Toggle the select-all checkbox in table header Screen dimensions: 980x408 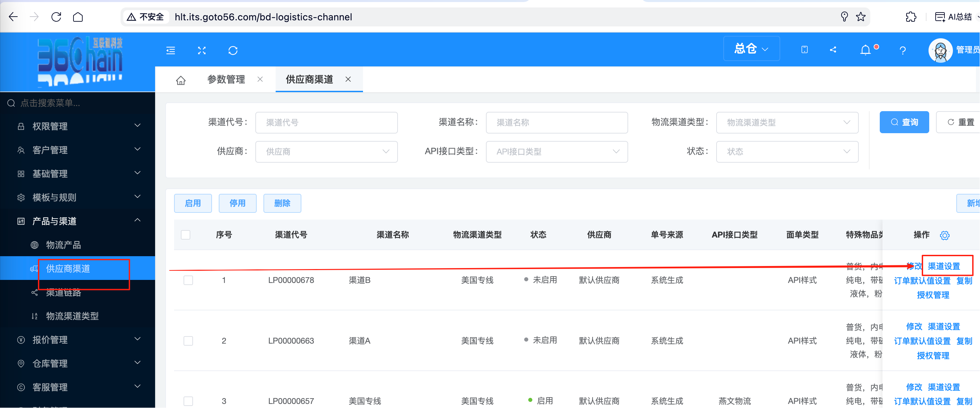[186, 235]
